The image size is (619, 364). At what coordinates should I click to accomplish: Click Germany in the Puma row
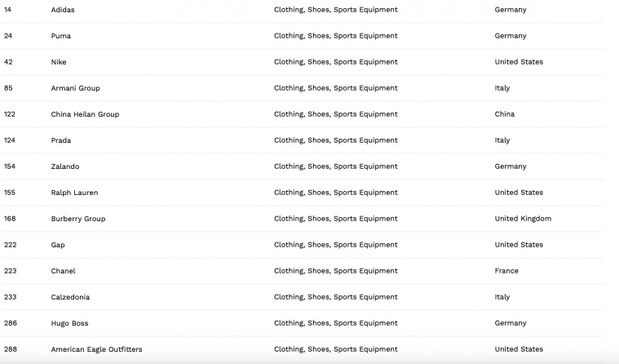click(x=510, y=36)
